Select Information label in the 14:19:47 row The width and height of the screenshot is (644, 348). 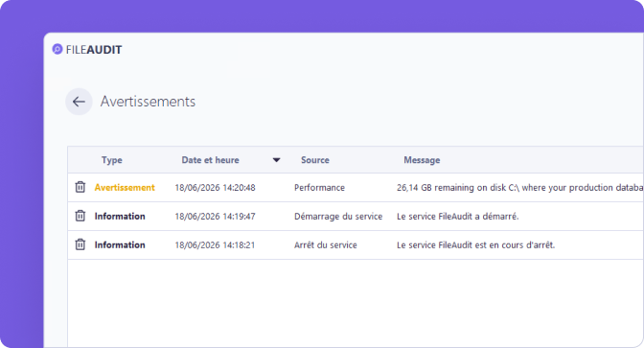point(120,216)
